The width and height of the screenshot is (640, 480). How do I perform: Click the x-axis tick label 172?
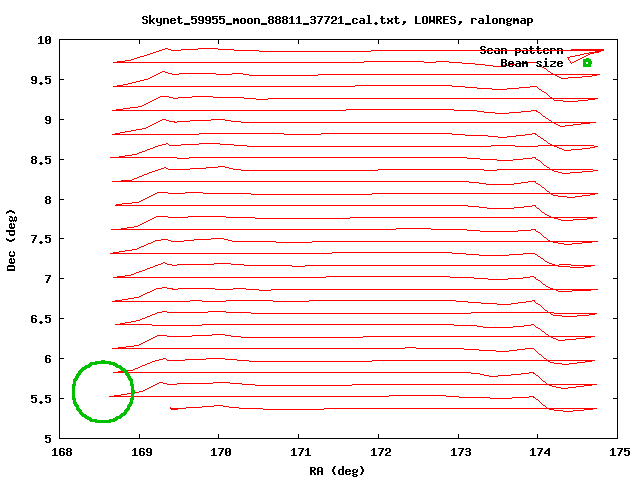tap(380, 452)
